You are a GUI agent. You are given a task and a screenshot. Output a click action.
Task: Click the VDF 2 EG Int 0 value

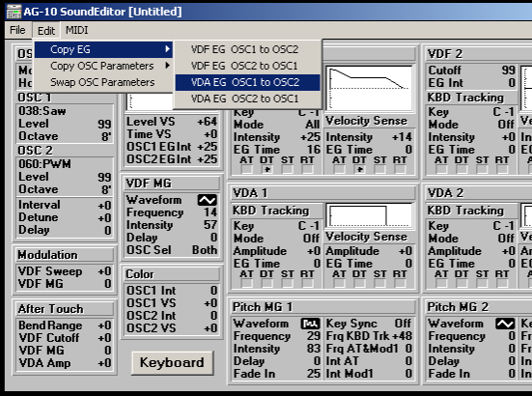coord(512,83)
